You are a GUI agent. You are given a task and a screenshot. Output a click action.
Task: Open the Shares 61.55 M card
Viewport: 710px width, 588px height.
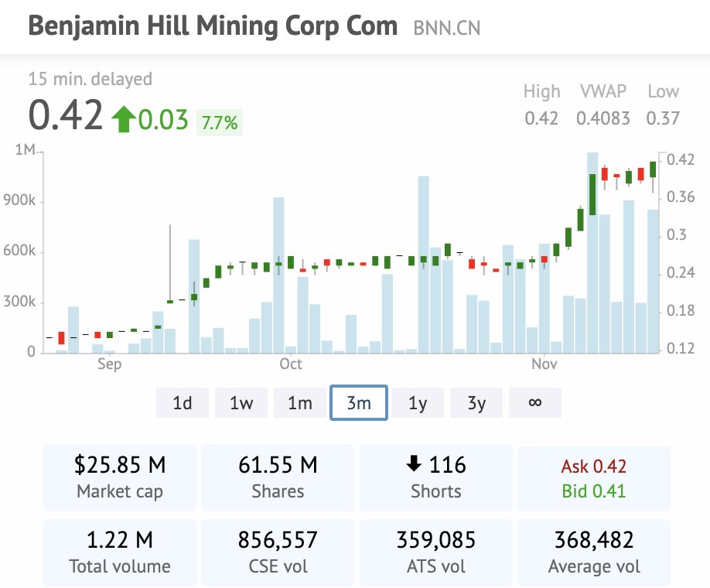pos(278,477)
